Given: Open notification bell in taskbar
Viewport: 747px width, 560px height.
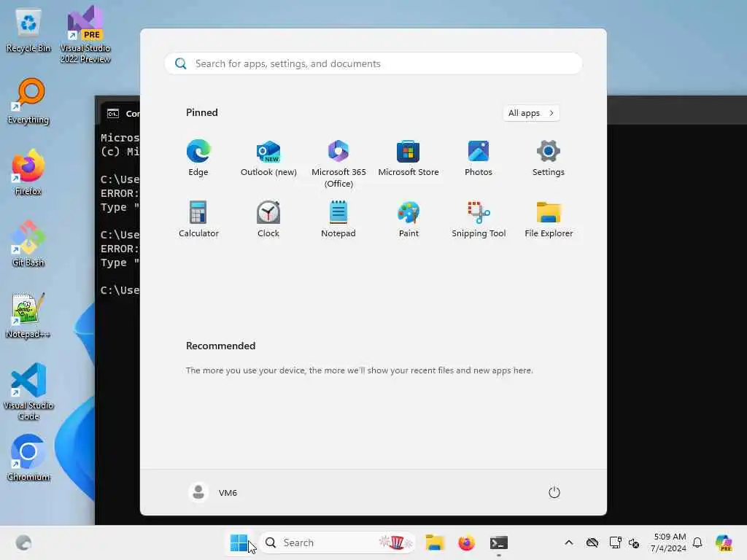Looking at the screenshot, I should pyautogui.click(x=697, y=542).
